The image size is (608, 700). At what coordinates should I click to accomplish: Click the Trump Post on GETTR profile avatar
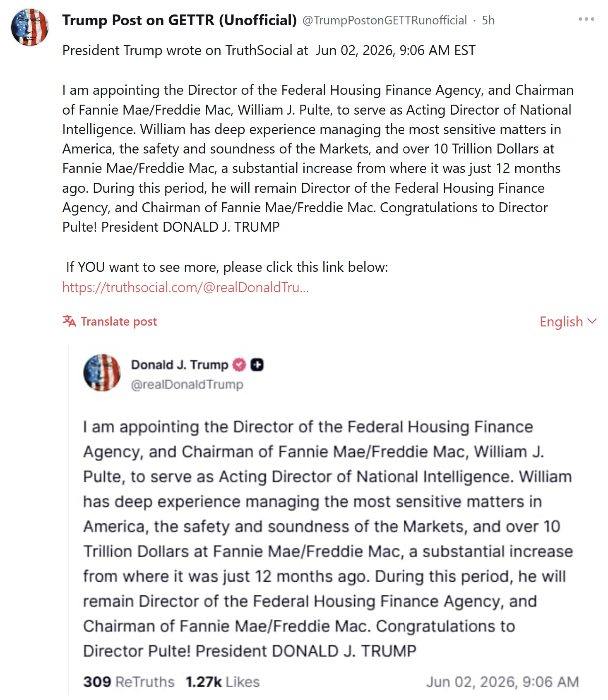click(x=30, y=27)
